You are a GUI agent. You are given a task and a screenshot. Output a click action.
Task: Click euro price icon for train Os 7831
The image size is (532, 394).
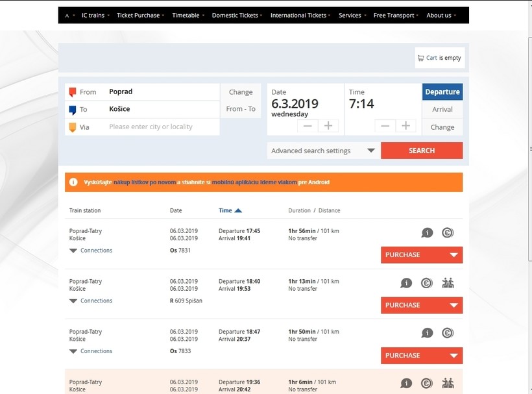click(448, 232)
